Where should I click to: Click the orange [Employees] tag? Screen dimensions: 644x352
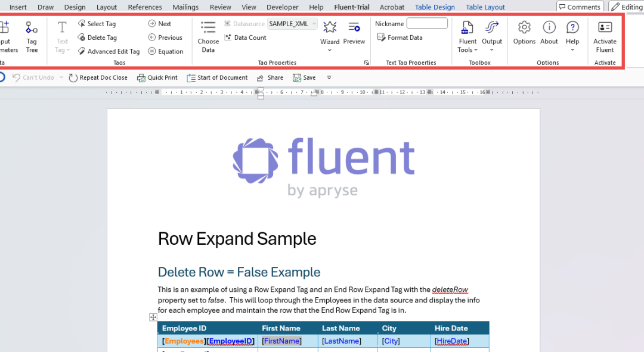[184, 341]
